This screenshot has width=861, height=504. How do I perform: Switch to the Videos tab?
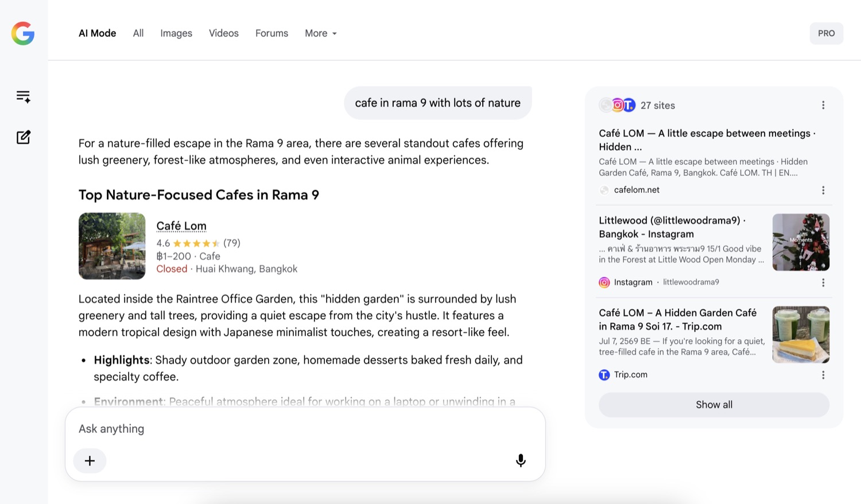(224, 33)
